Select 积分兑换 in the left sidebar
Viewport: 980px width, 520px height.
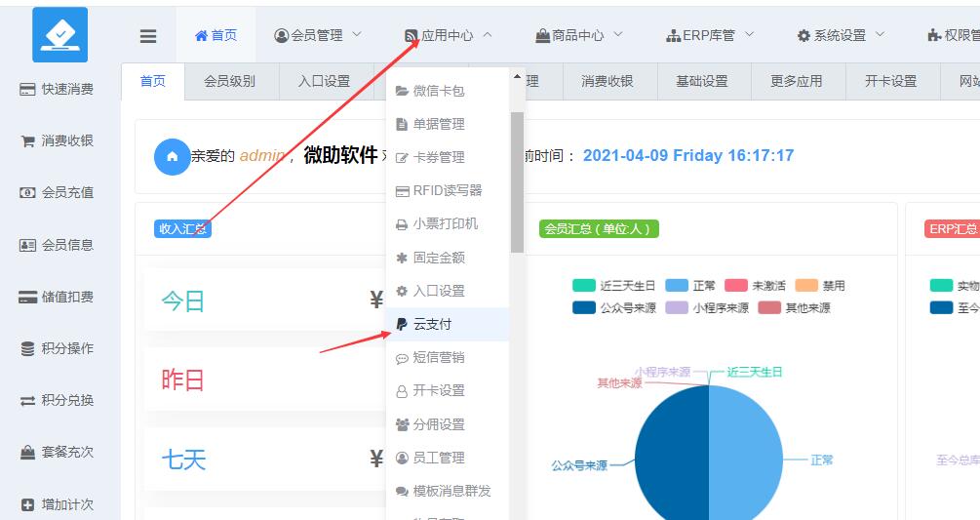[x=58, y=400]
